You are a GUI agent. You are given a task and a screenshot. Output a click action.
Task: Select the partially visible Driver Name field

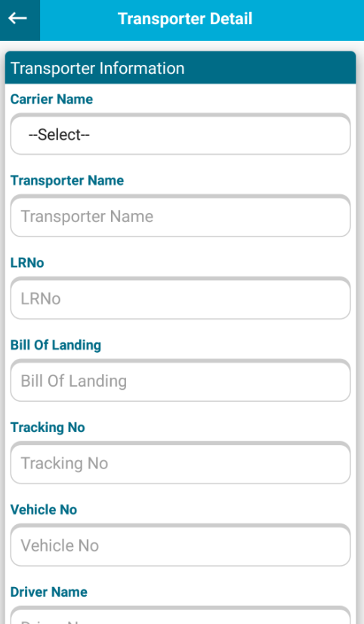pos(180,616)
